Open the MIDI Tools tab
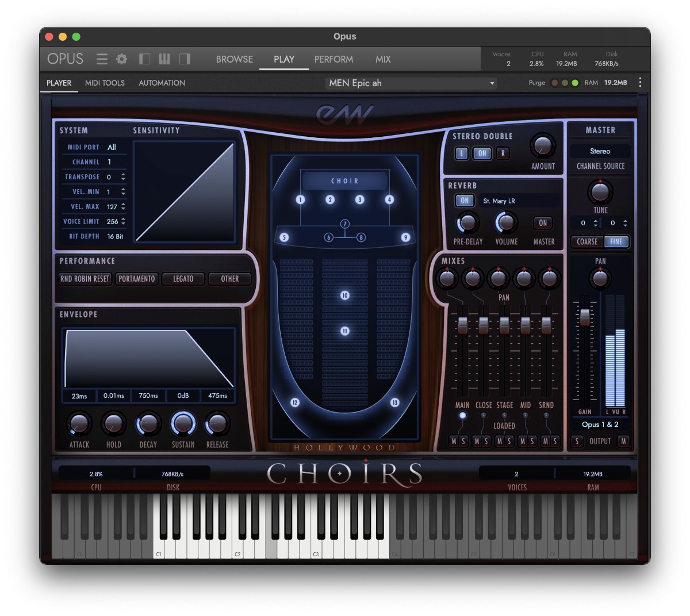The width and height of the screenshot is (690, 616). [105, 83]
